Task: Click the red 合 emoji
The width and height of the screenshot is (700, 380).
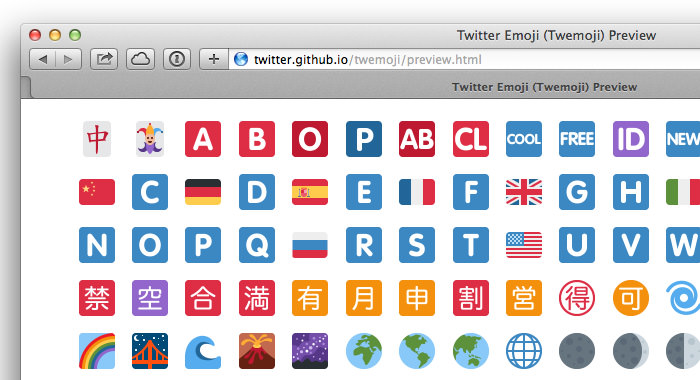Action: [203, 298]
